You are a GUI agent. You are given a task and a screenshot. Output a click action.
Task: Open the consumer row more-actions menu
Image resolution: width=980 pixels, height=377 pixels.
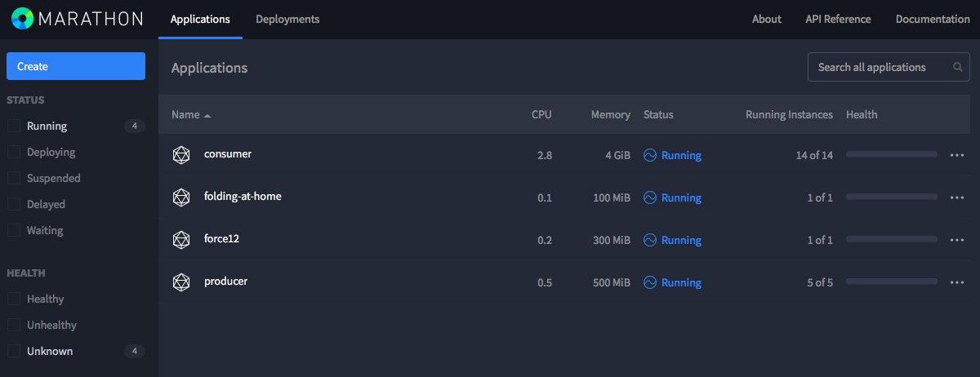(958, 155)
